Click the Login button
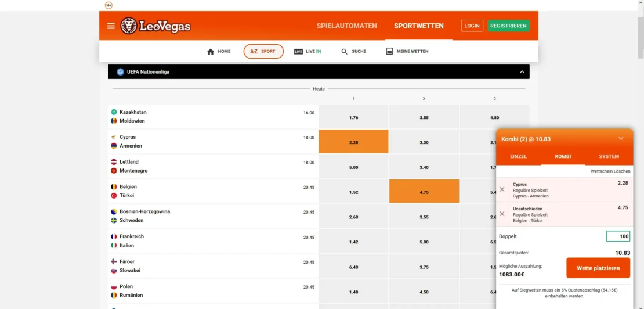644x309 pixels. (x=472, y=26)
